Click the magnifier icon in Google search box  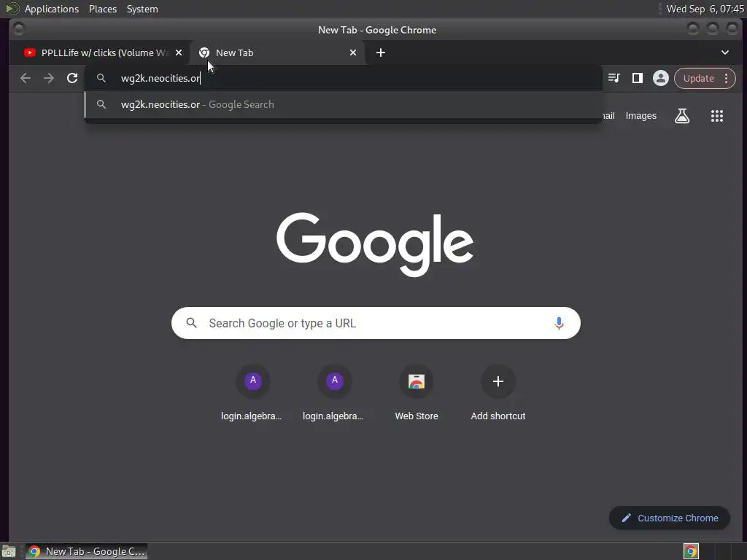click(192, 323)
